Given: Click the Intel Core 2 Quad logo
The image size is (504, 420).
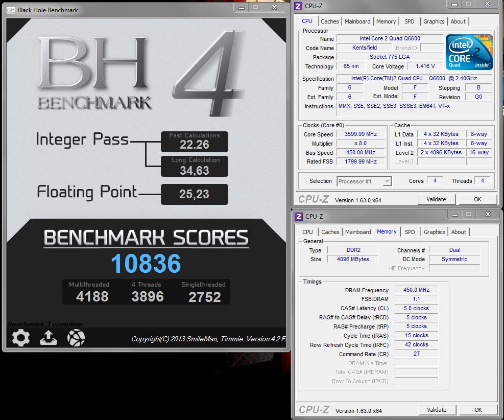Looking at the screenshot, I should point(469,52).
